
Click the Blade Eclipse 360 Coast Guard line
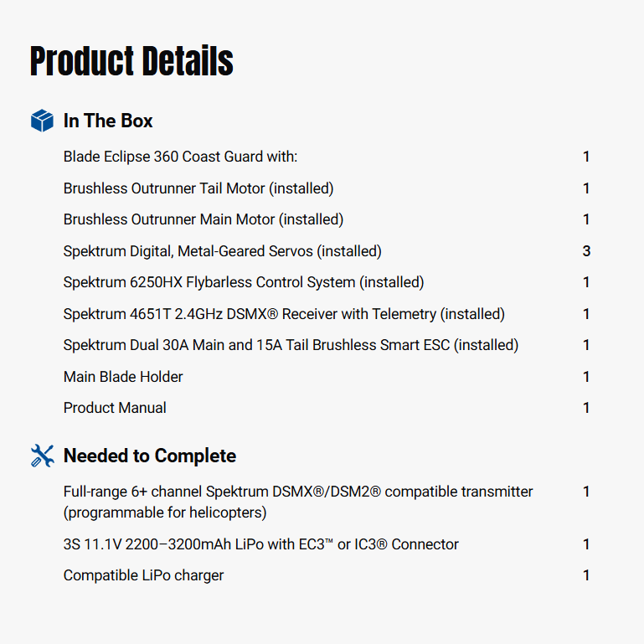[180, 157]
